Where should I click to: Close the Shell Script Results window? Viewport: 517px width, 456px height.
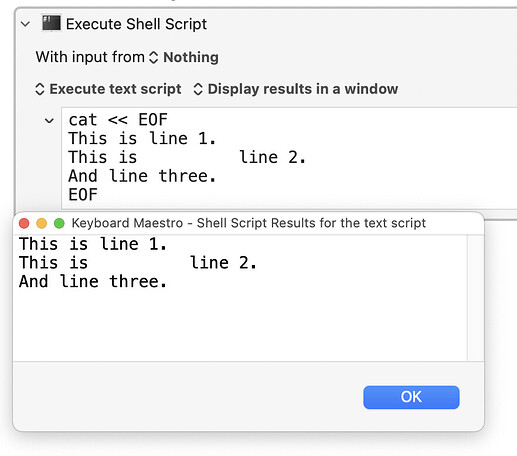24,223
